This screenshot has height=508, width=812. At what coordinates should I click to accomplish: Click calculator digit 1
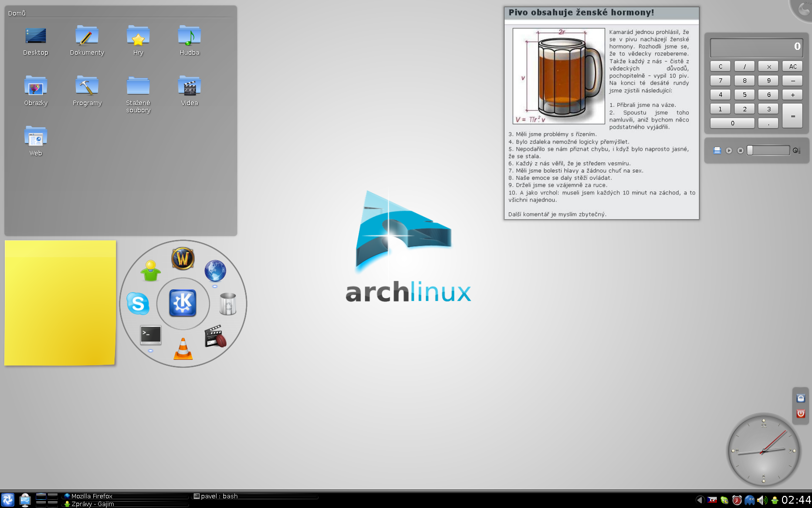click(x=721, y=109)
